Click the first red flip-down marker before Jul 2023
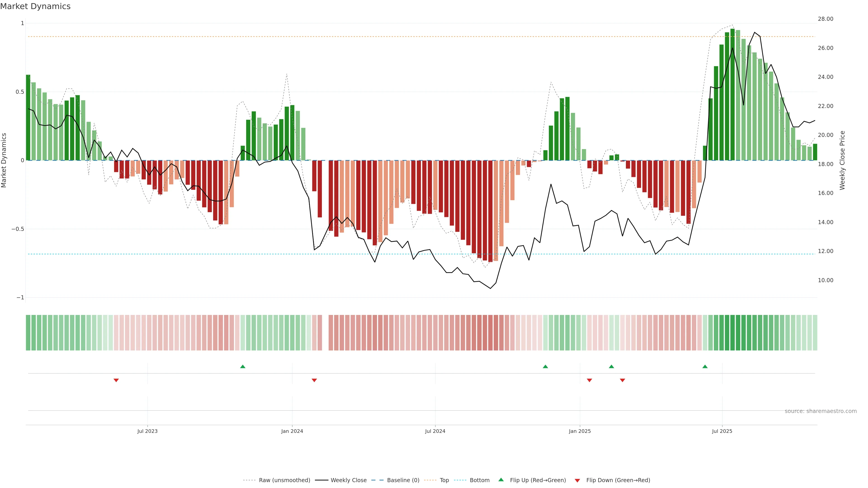Image resolution: width=868 pixels, height=488 pixels. (116, 380)
